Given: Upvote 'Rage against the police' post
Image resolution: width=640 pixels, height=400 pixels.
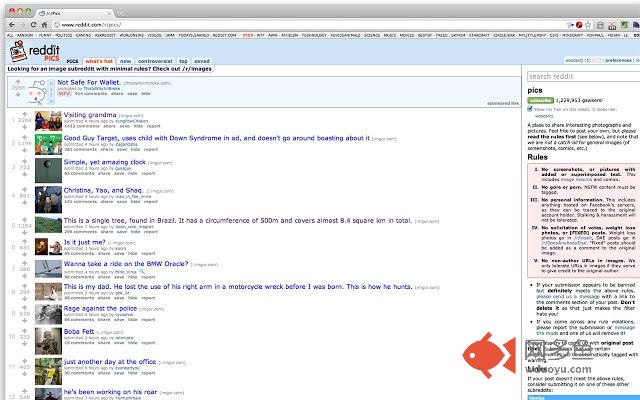Looking at the screenshot, I should point(24,307).
